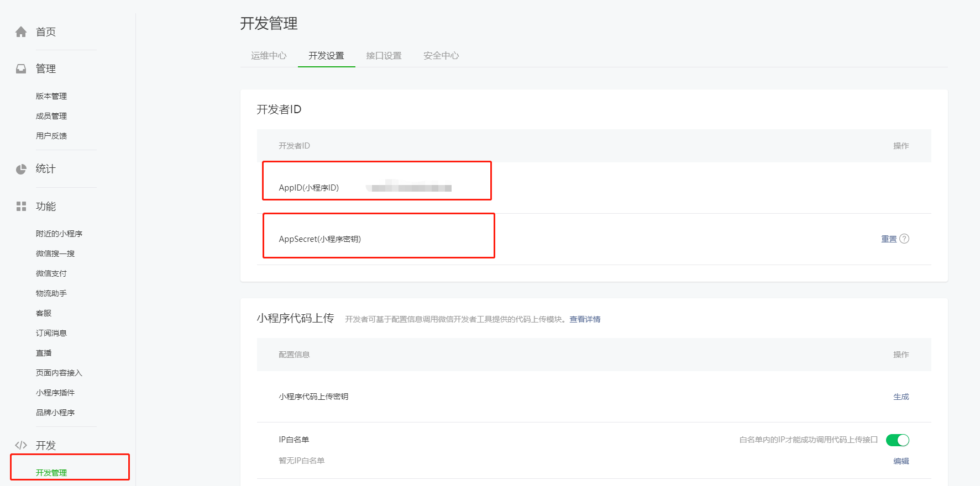Open 物流助手 in the sidebar
This screenshot has height=486, width=980.
pos(51,293)
